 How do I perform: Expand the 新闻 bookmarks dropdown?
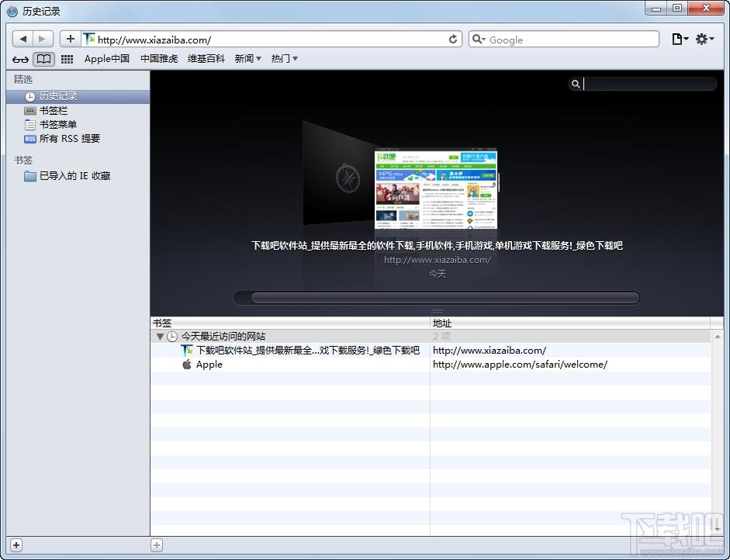tap(247, 59)
